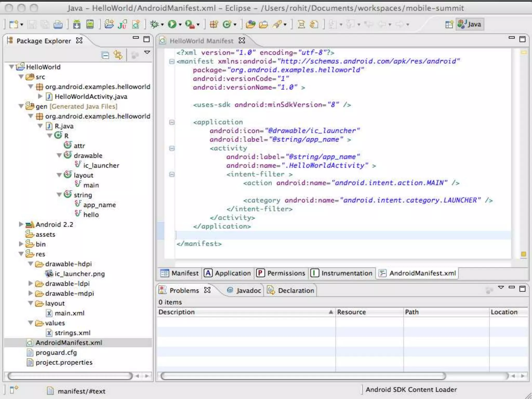
Task: Click the Debug bug icon
Action: pos(155,24)
